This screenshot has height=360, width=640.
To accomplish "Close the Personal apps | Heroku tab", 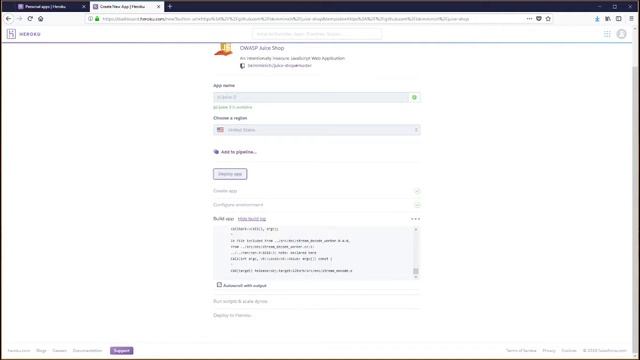I will click(84, 7).
